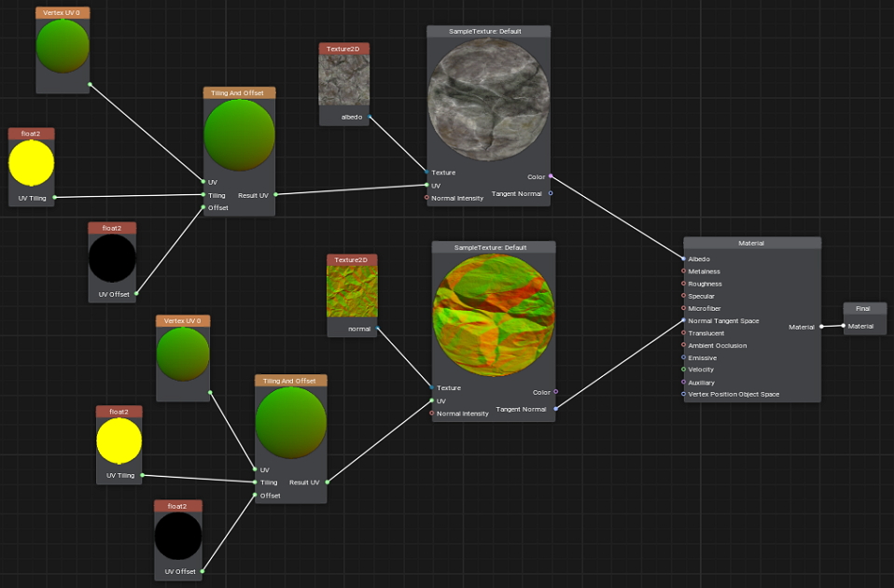Select the Vertex Position Object Space port
Screen dimensions: 894x588
pyautogui.click(x=684, y=394)
